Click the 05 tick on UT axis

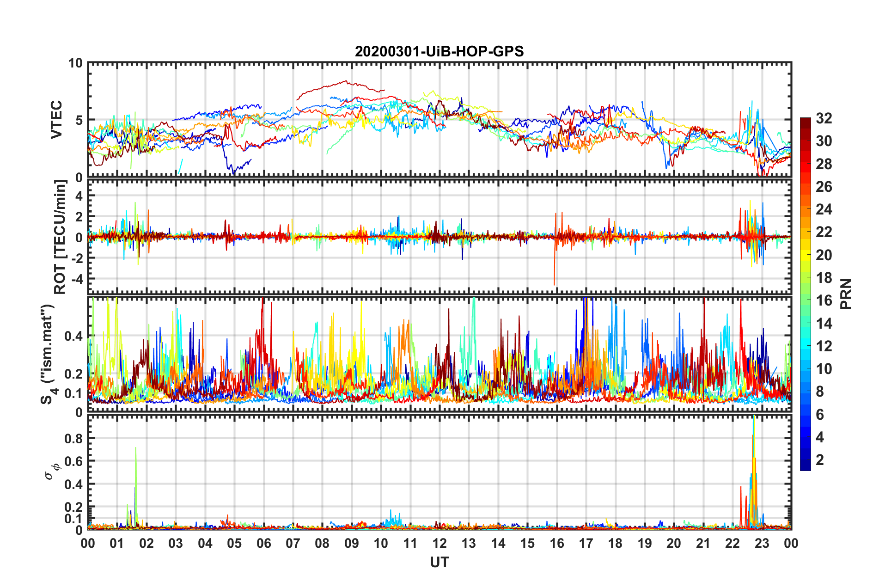[234, 543]
